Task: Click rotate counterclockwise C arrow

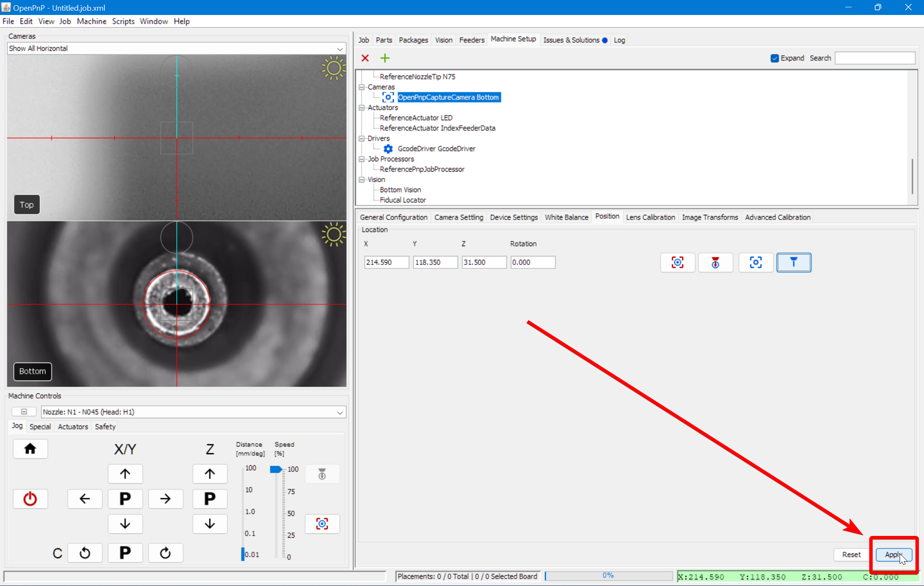Action: click(85, 553)
